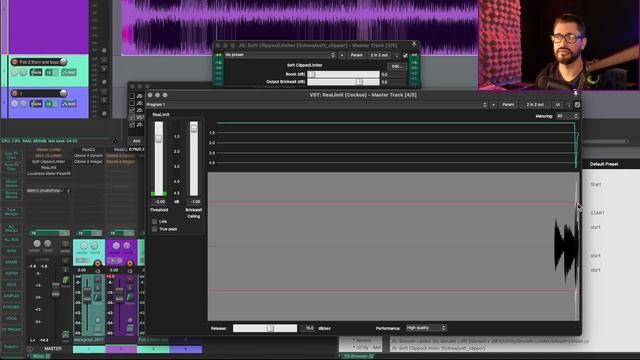Open 2 in 2 out routing in ReaLimit
This screenshot has height=360, width=640.
click(x=535, y=105)
